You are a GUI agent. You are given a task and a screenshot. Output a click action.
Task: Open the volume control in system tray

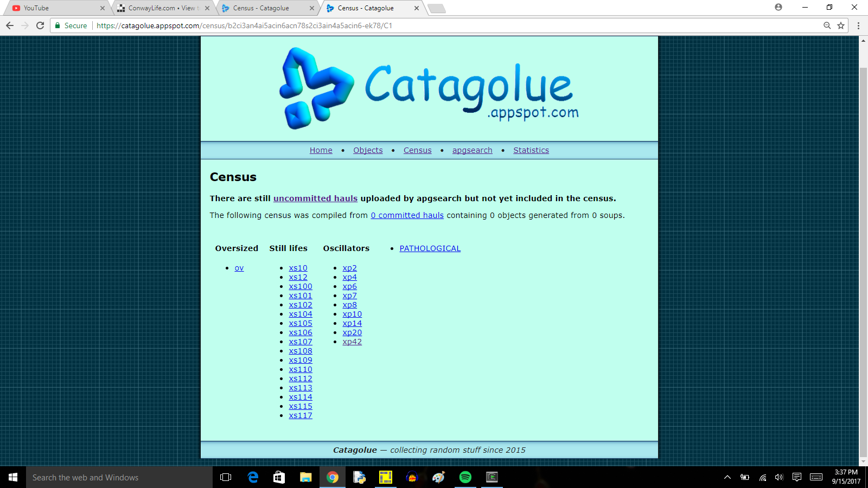[x=779, y=477]
